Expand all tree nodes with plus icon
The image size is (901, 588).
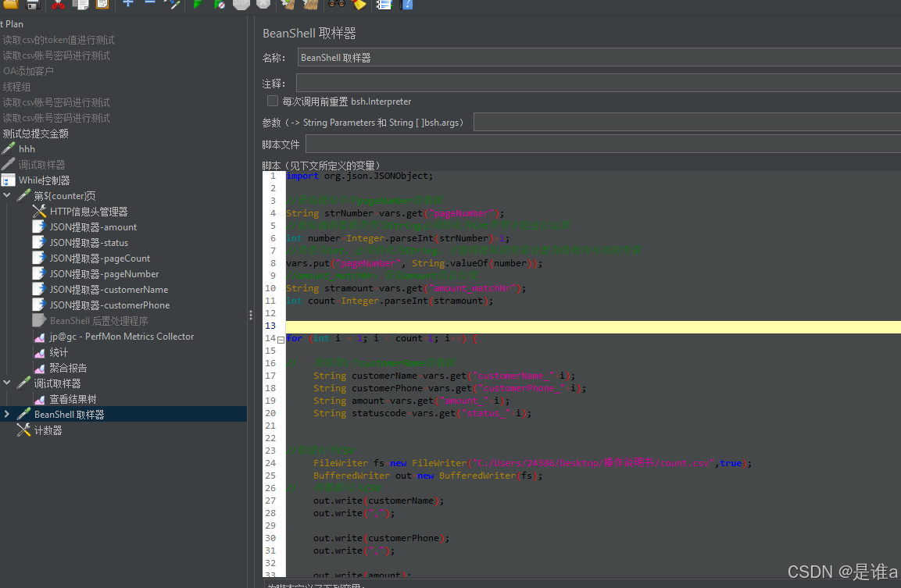coord(127,5)
